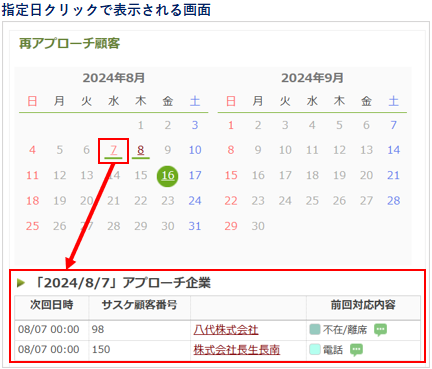Click customer number 150 cell
This screenshot has width=432, height=369.
pos(101,350)
